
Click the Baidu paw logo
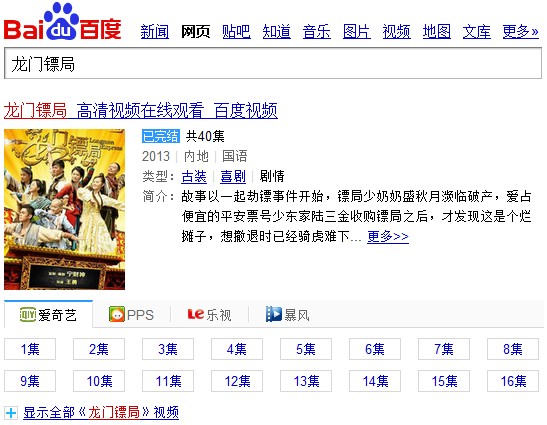pos(62,21)
